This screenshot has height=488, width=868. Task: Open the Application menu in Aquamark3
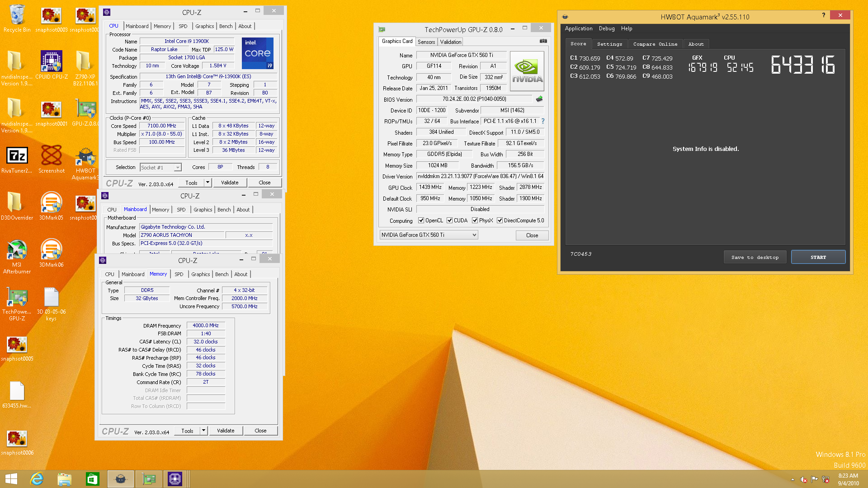tap(578, 28)
